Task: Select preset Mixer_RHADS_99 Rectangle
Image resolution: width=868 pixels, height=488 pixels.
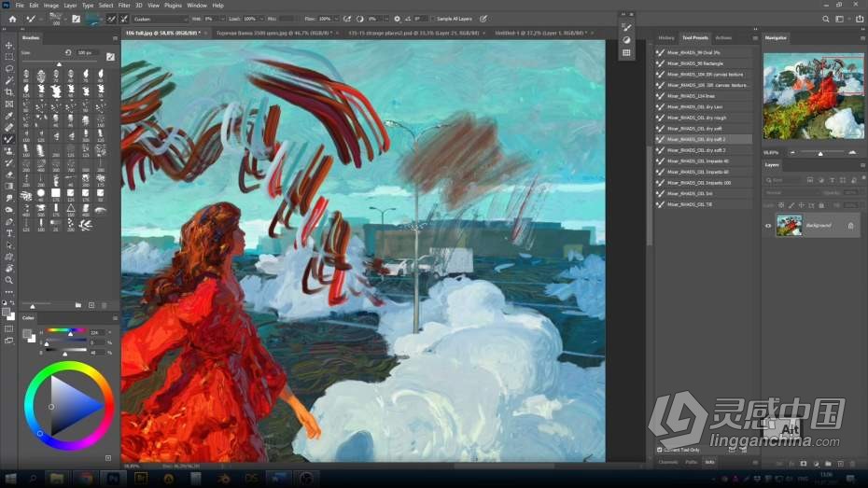Action: (703, 63)
